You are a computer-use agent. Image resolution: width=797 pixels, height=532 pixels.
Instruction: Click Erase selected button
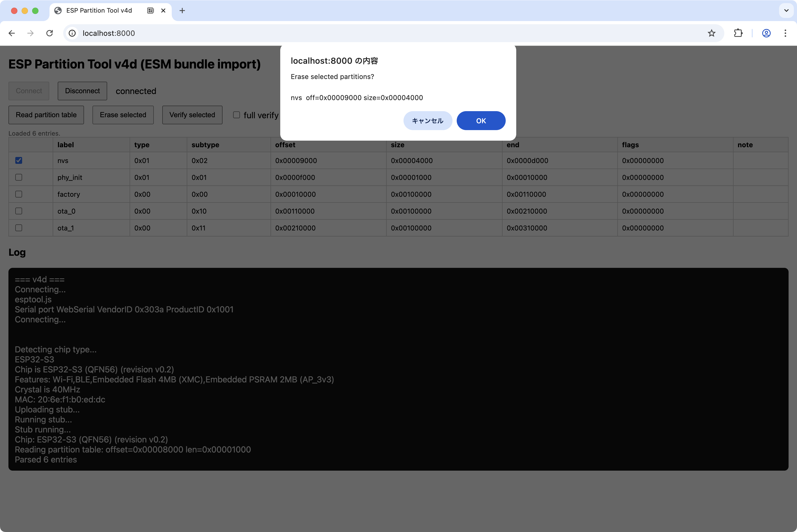123,115
